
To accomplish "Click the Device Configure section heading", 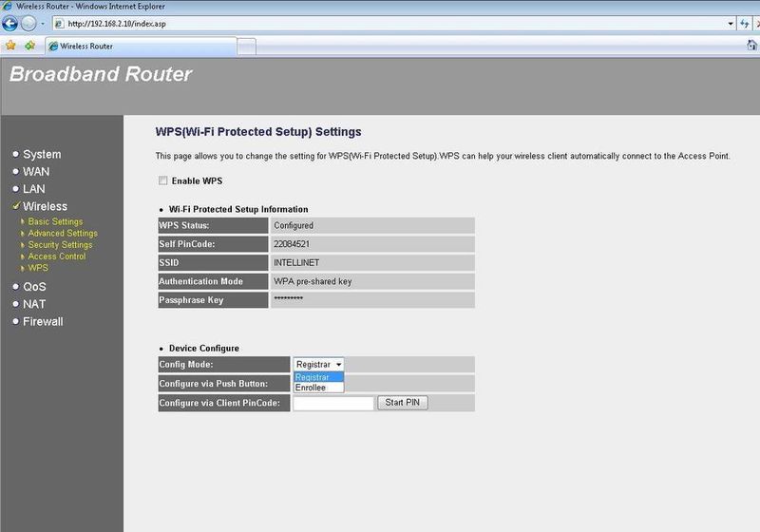I will 203,348.
